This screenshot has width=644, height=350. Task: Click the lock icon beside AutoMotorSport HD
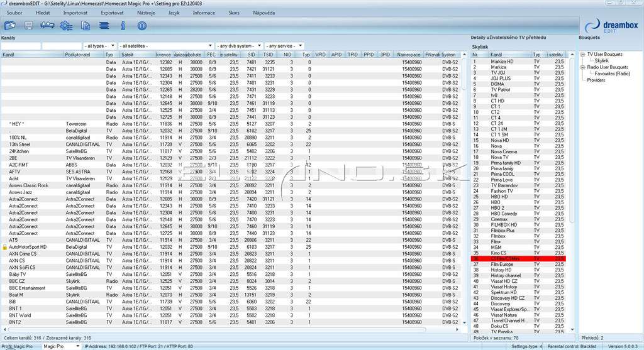(x=5, y=247)
